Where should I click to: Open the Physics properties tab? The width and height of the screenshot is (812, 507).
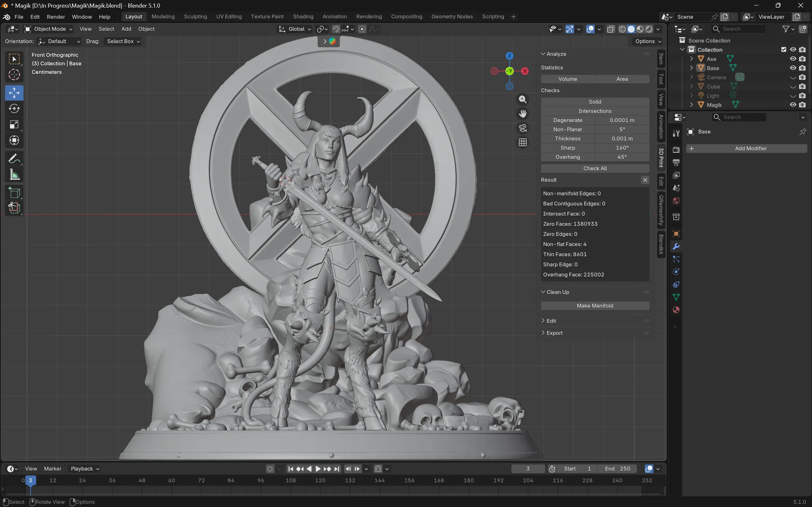[676, 272]
